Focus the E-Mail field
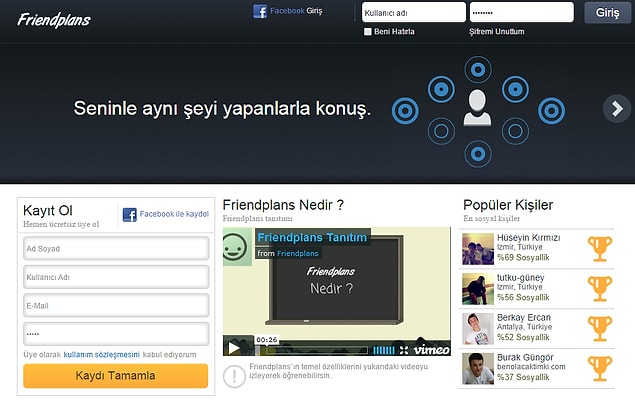The image size is (635, 401). pyautogui.click(x=116, y=305)
